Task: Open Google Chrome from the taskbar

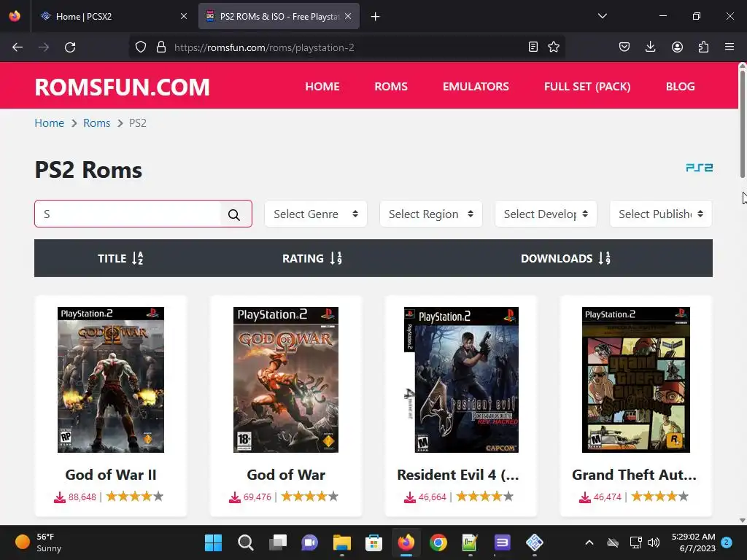Action: [x=438, y=542]
